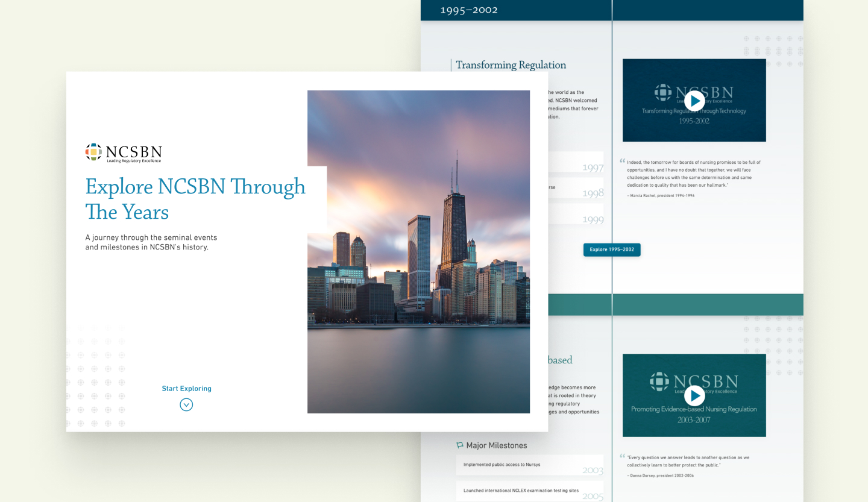Click the quote mark before Donna Dorsey's quote
This screenshot has height=502, width=868.
(622, 456)
